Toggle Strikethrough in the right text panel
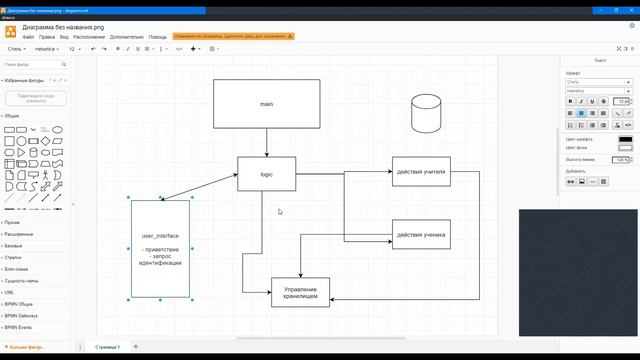 click(x=603, y=101)
